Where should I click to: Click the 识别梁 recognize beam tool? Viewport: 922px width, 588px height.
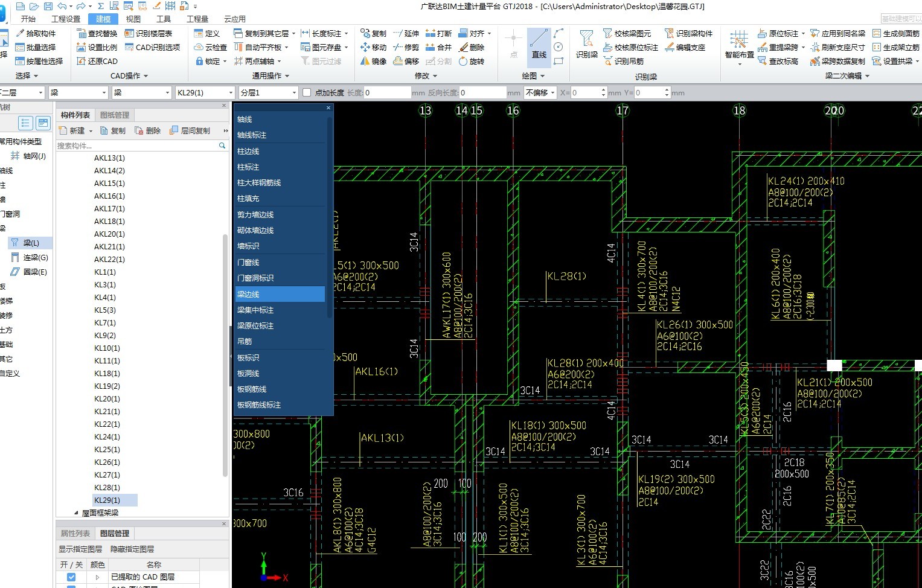click(586, 45)
